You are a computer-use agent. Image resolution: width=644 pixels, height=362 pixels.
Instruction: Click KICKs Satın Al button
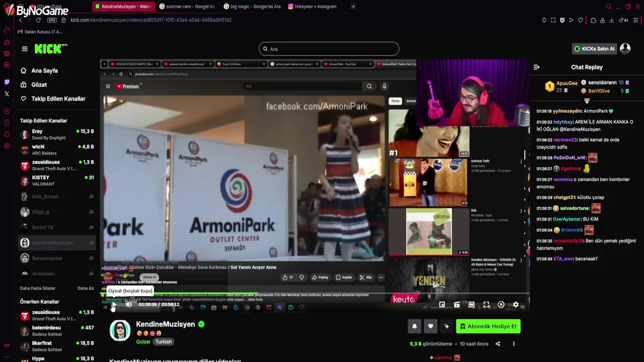pyautogui.click(x=594, y=49)
